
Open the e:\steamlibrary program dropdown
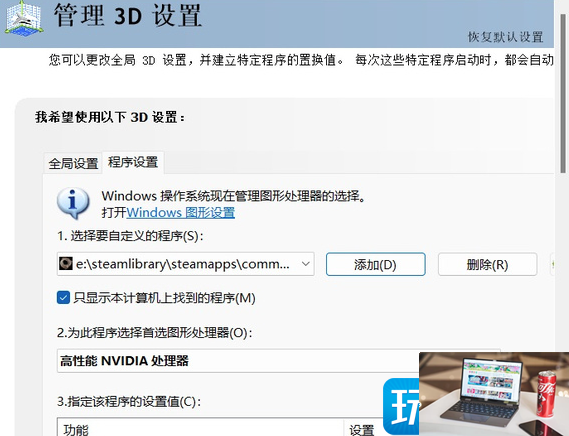tap(186, 264)
